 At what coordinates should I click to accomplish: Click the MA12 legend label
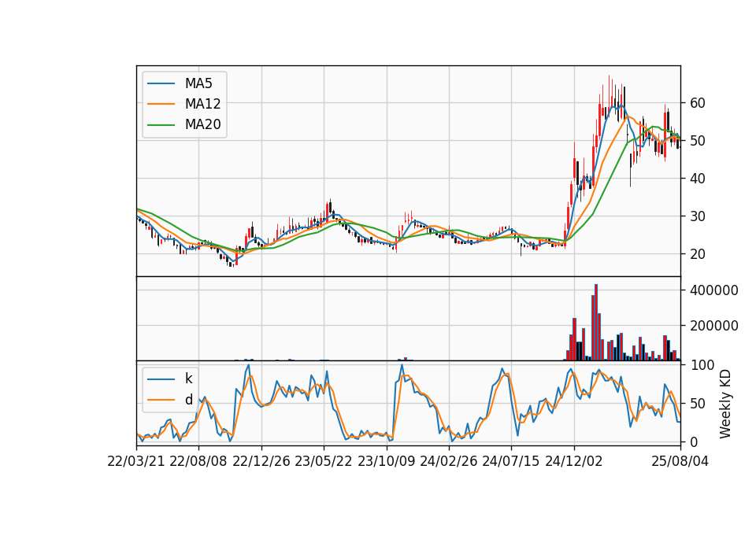tap(202, 104)
